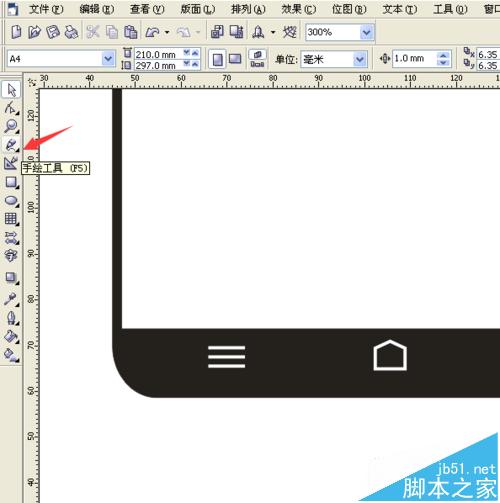Click the Undo arrow icon
Screen dimensions: 500x503
point(153,32)
